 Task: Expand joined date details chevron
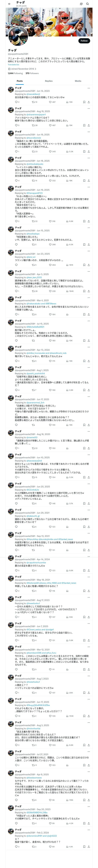35,69
